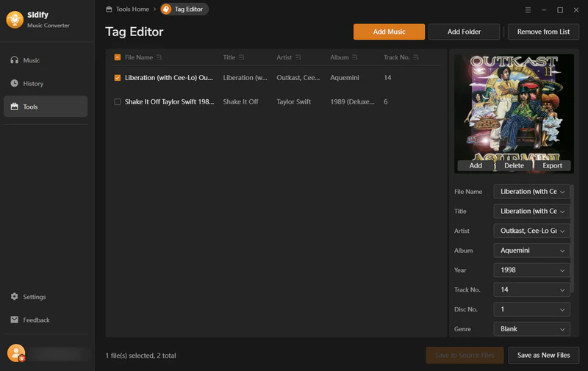Click the '1989 (Deluxe...' album cell
The image size is (588, 371).
click(x=352, y=101)
